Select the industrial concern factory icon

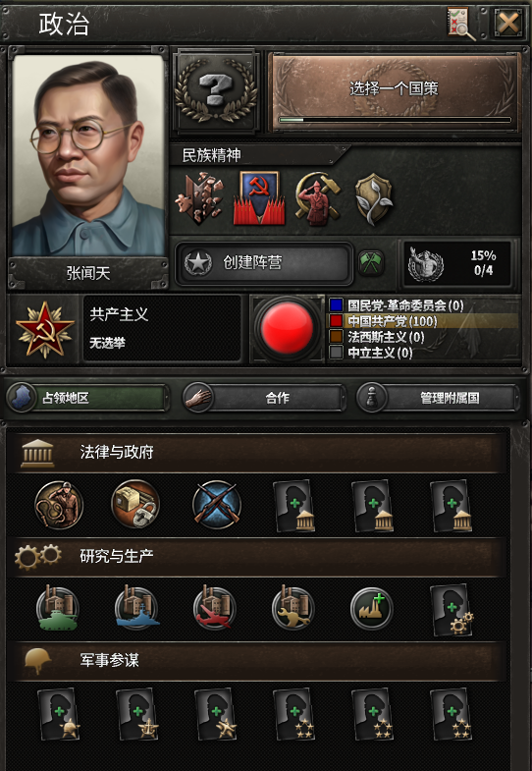coord(372,609)
